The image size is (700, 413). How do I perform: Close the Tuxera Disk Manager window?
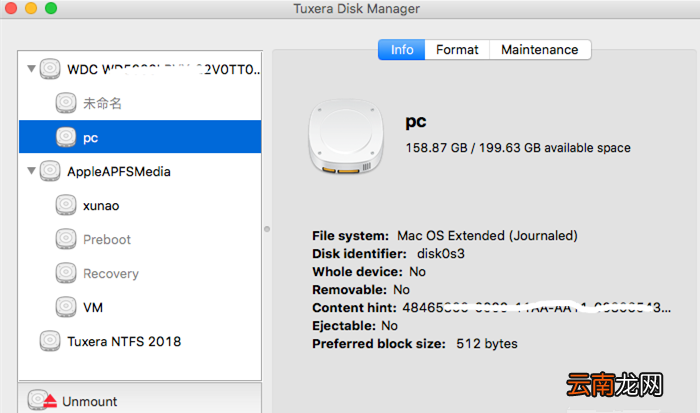[11, 8]
